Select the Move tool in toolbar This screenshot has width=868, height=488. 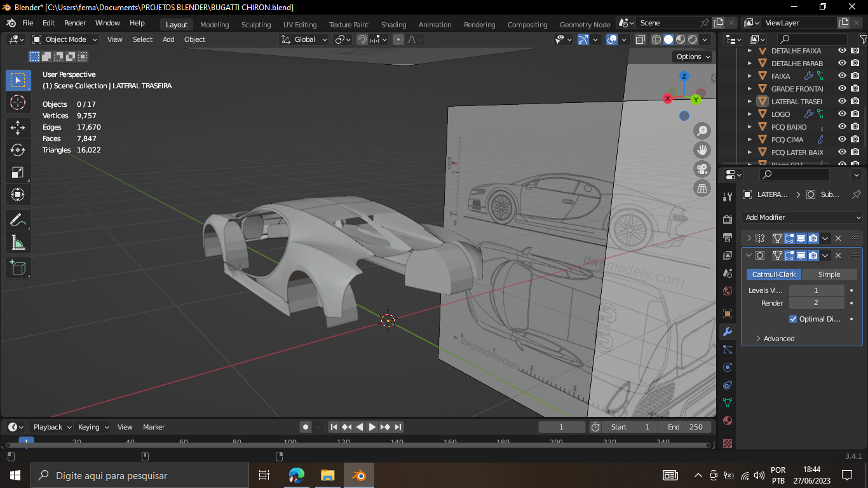click(18, 127)
